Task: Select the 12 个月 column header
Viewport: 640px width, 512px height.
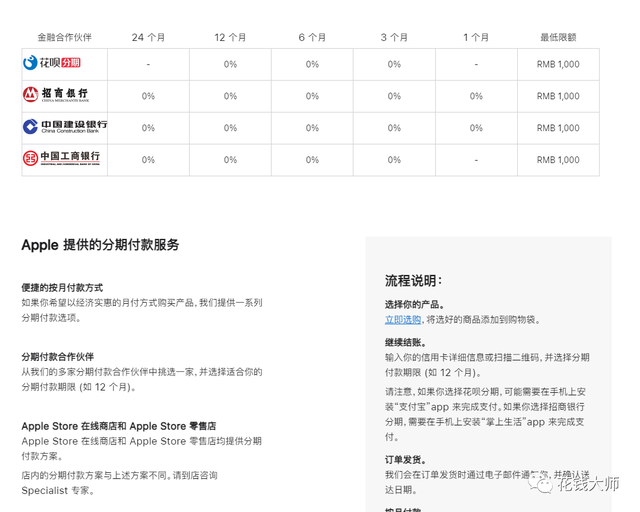Action: (230, 37)
